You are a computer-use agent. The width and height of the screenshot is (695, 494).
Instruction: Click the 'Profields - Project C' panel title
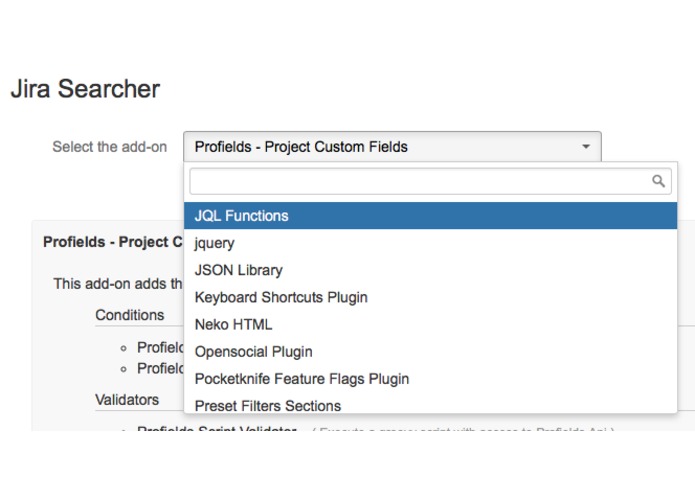113,242
